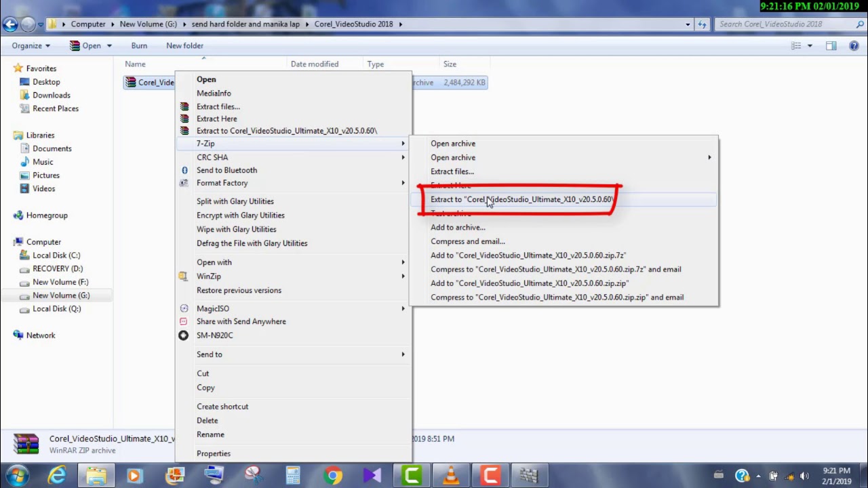
Task: Select Open in the context menu
Action: (206, 79)
